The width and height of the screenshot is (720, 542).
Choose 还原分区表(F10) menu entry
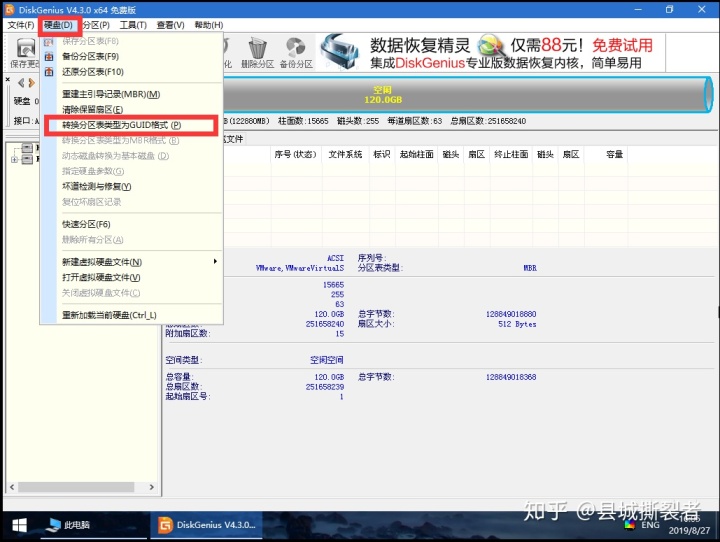click(x=132, y=72)
